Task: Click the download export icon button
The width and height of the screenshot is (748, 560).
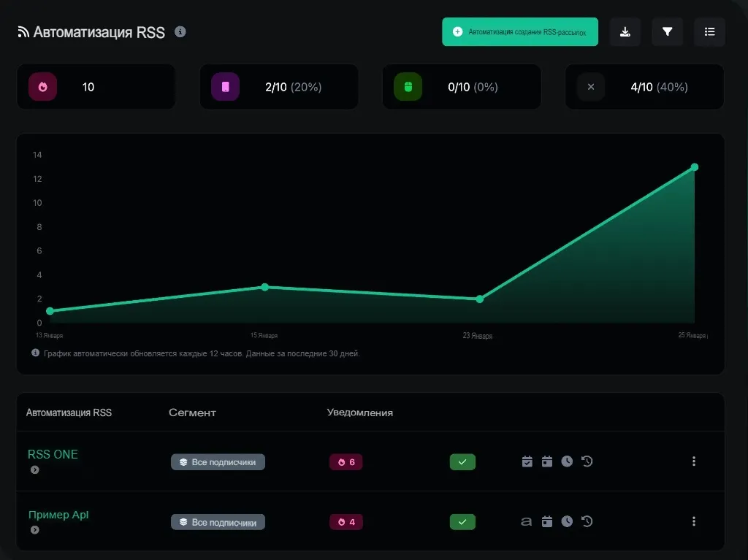Action: [625, 32]
